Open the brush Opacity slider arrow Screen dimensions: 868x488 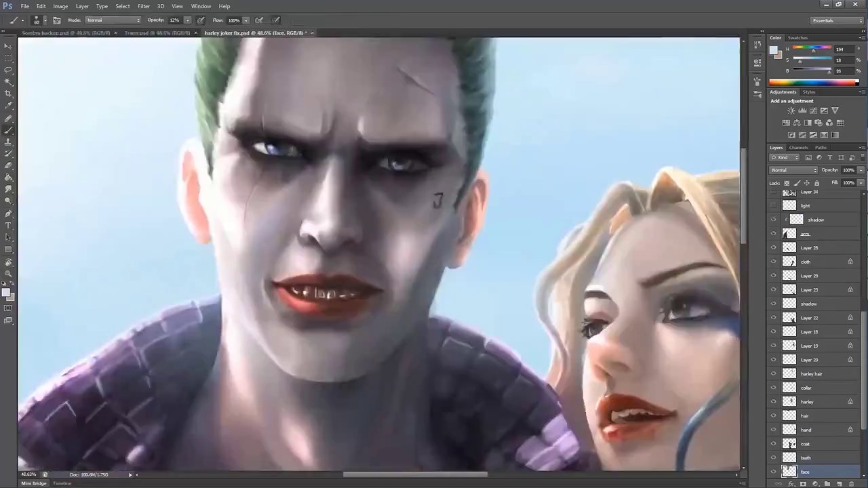pos(187,20)
